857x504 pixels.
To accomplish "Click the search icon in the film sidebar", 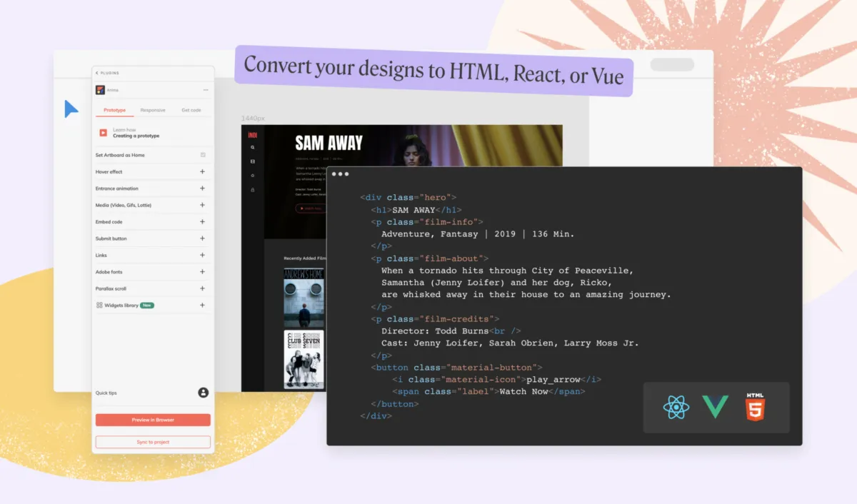I will [252, 147].
